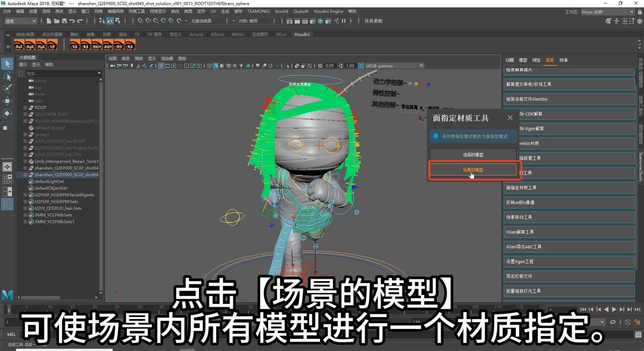Viewport: 644px width, 351px height.
Task: Pick the Rotate tool in toolbox
Action: click(7, 113)
